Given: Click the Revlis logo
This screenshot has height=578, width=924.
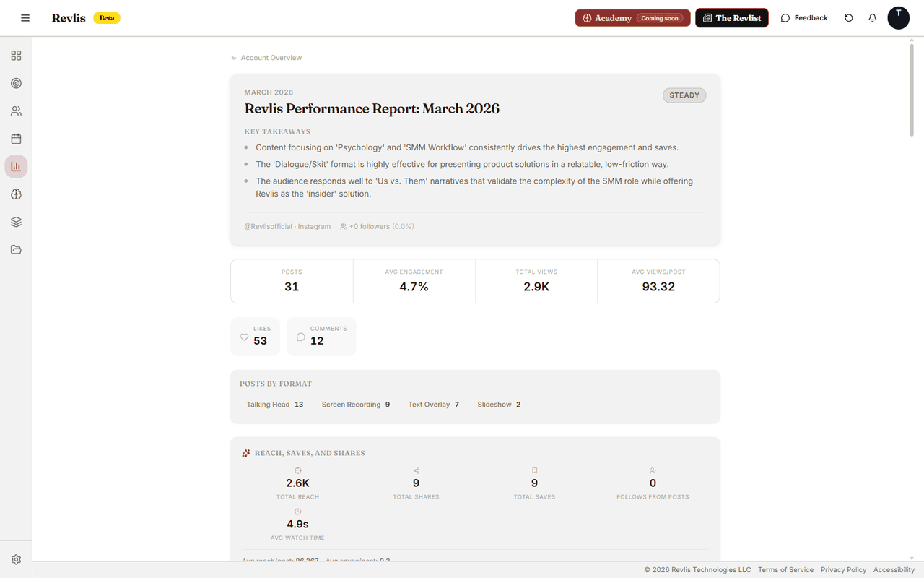Looking at the screenshot, I should [x=69, y=18].
